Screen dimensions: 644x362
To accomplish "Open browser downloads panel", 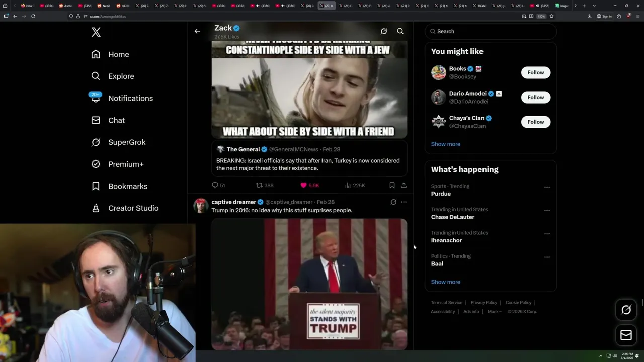I will click(x=589, y=16).
